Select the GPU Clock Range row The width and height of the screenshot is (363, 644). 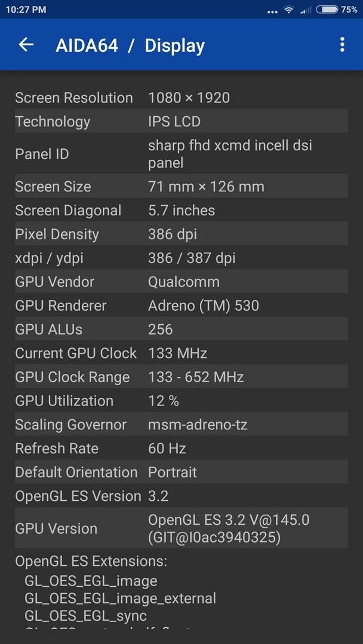click(181, 377)
